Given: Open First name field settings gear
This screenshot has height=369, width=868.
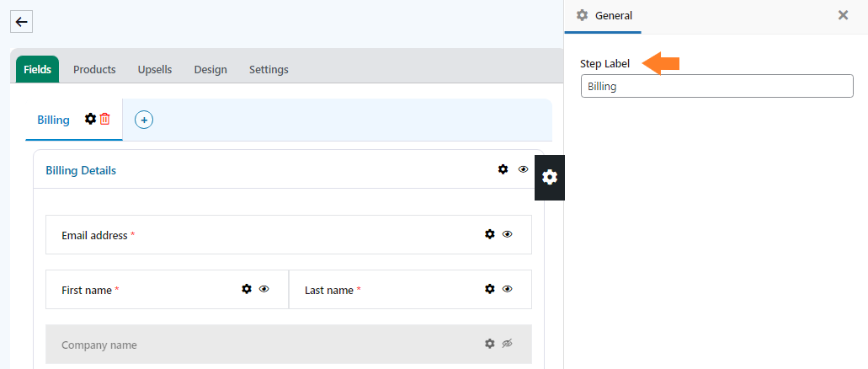Looking at the screenshot, I should coord(247,289).
